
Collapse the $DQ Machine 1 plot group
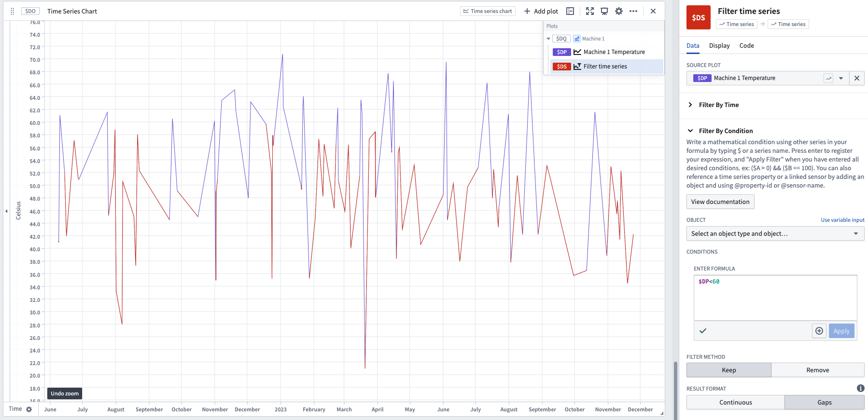pyautogui.click(x=548, y=39)
